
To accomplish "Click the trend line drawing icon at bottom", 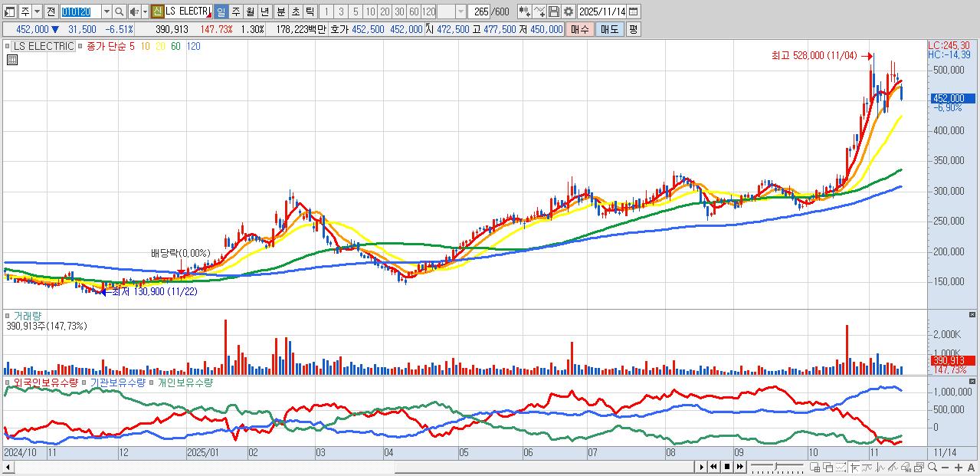I will (893, 468).
